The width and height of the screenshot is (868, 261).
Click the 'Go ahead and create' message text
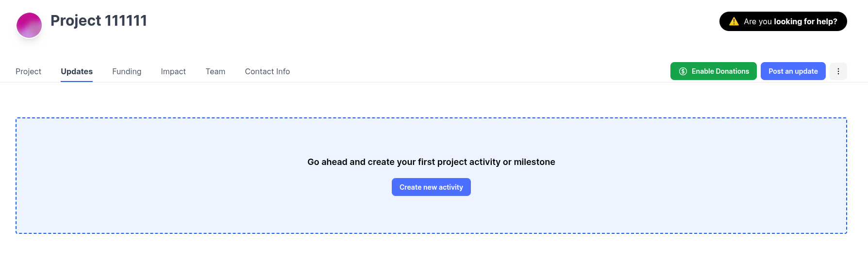431,162
